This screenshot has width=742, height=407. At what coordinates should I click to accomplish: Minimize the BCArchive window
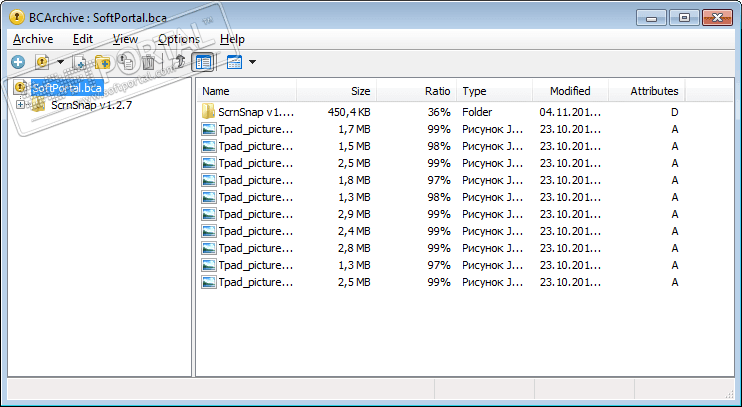click(x=652, y=18)
